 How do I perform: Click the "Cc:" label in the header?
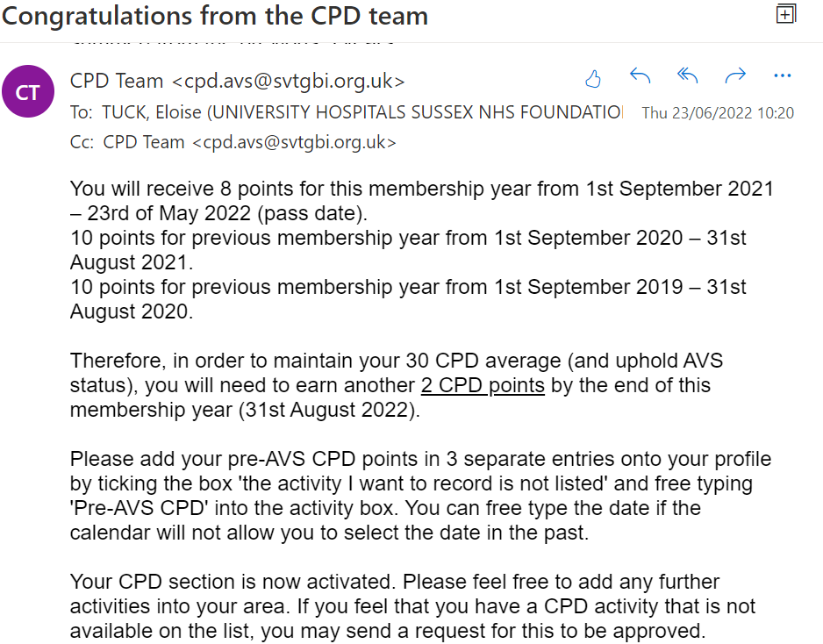click(x=81, y=142)
